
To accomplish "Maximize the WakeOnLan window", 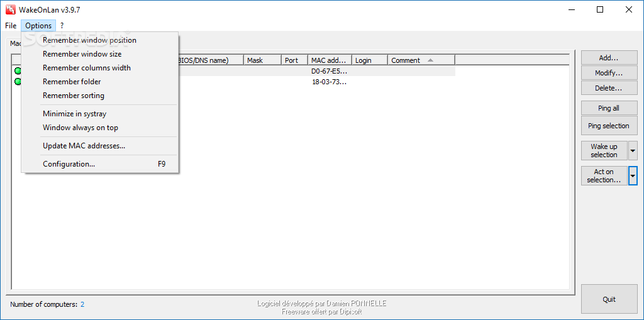I will point(600,10).
